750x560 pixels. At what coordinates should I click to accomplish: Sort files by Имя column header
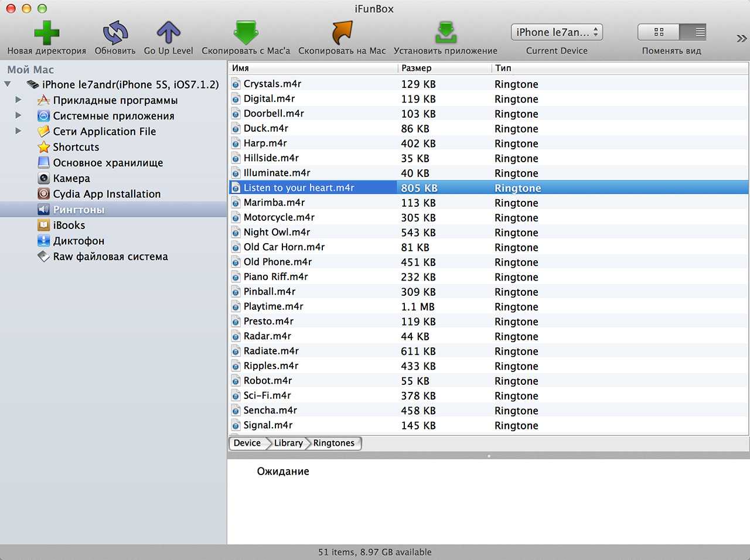tap(240, 68)
